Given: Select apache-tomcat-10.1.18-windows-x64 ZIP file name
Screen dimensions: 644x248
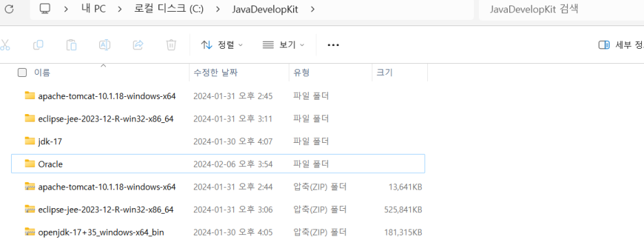Looking at the screenshot, I should point(107,187).
